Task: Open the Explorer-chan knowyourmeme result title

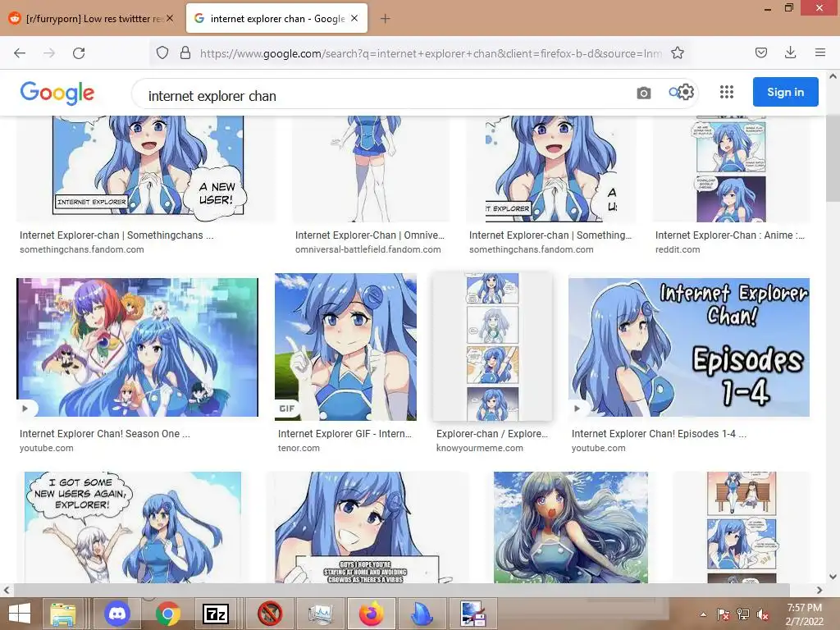Action: coord(492,434)
